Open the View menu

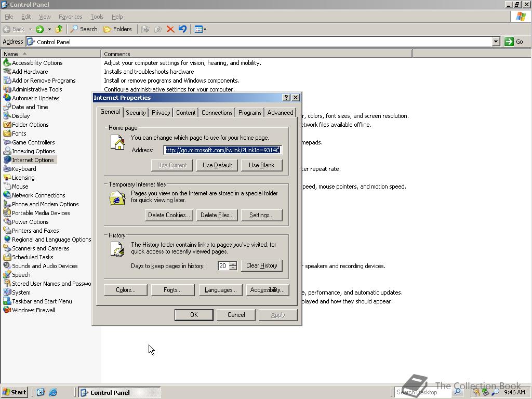(45, 17)
